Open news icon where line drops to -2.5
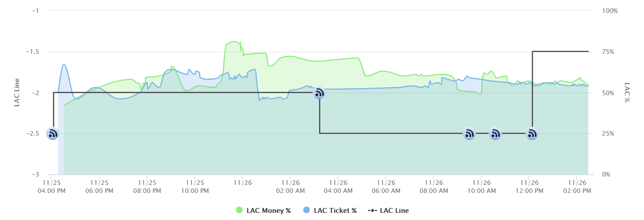Viewport: 644px width, 220px height. click(x=319, y=93)
